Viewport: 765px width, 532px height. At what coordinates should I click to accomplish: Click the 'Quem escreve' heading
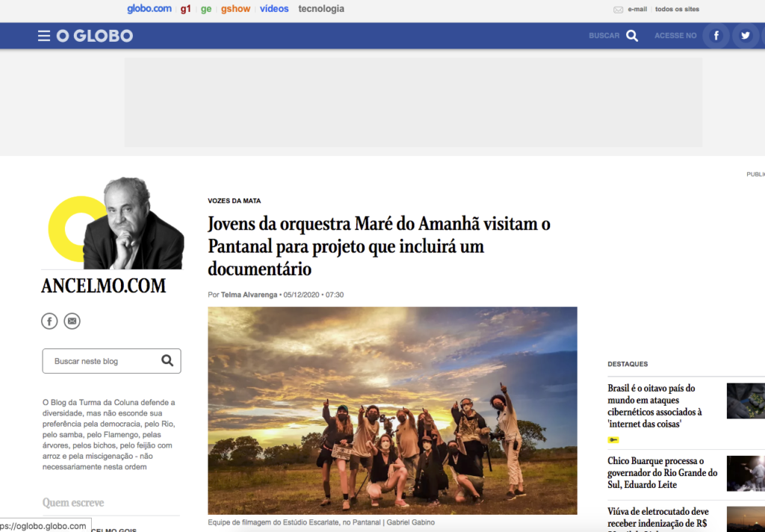[73, 503]
